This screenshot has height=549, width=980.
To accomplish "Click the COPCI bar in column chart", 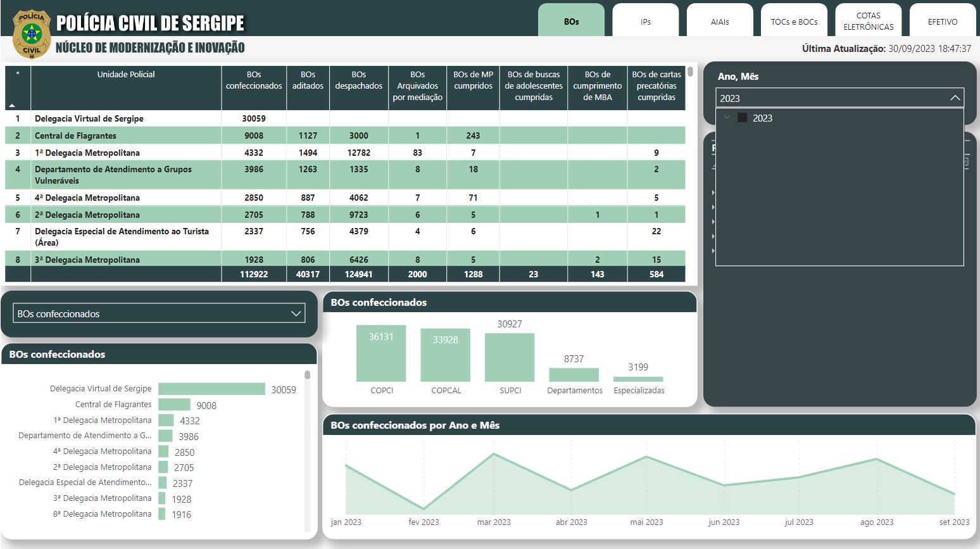I will click(x=381, y=353).
